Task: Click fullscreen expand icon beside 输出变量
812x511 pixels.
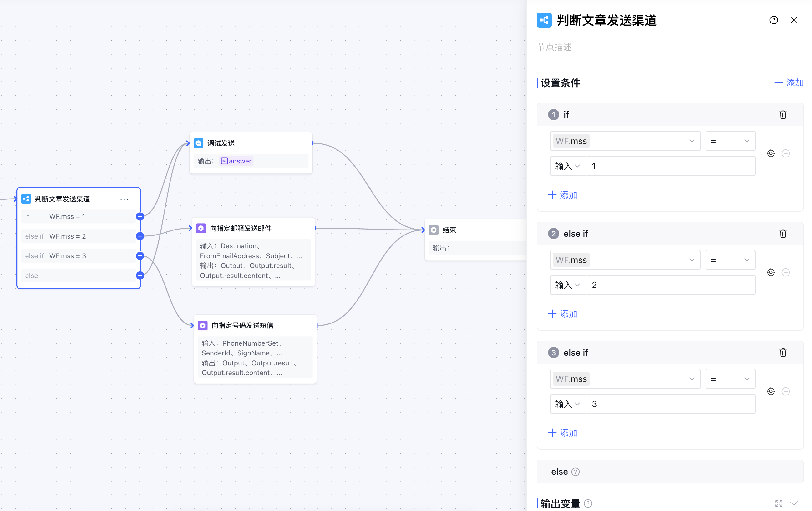Action: coord(779,503)
